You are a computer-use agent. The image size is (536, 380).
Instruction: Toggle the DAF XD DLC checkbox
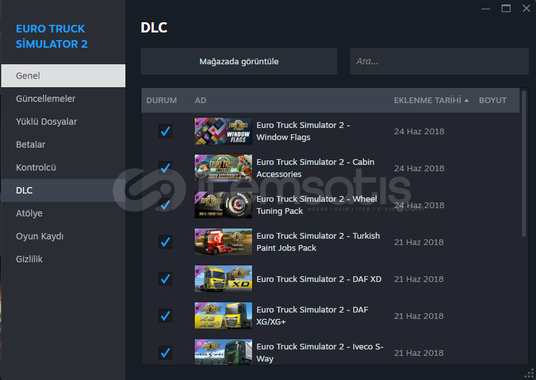[x=165, y=279]
